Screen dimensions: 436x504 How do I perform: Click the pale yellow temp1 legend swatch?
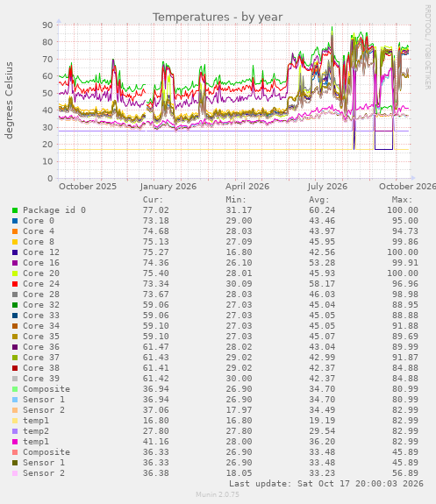[x=15, y=421]
